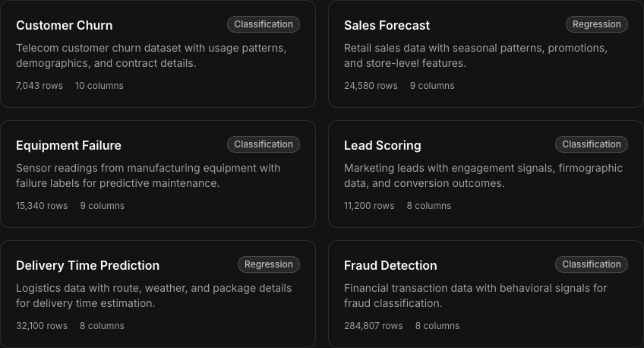
Task: Click Classification tag on Lead Scoring
Action: pos(592,144)
